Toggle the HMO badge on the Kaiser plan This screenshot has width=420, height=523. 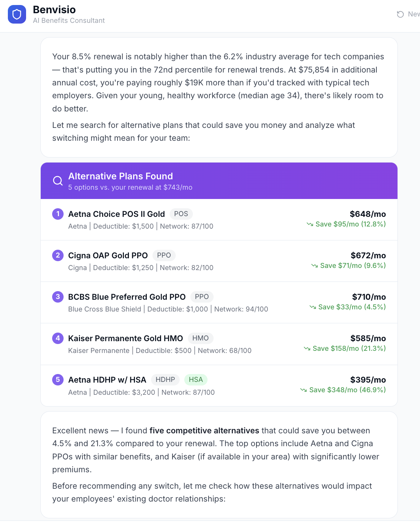click(201, 338)
